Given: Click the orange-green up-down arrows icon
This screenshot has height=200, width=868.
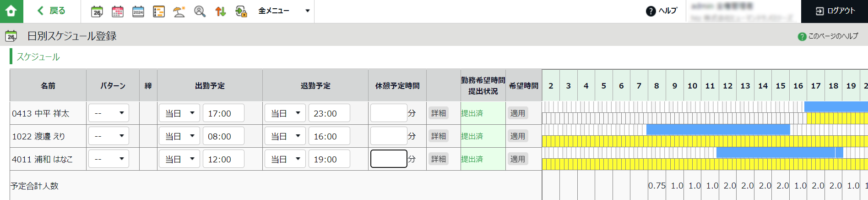Looking at the screenshot, I should [221, 11].
